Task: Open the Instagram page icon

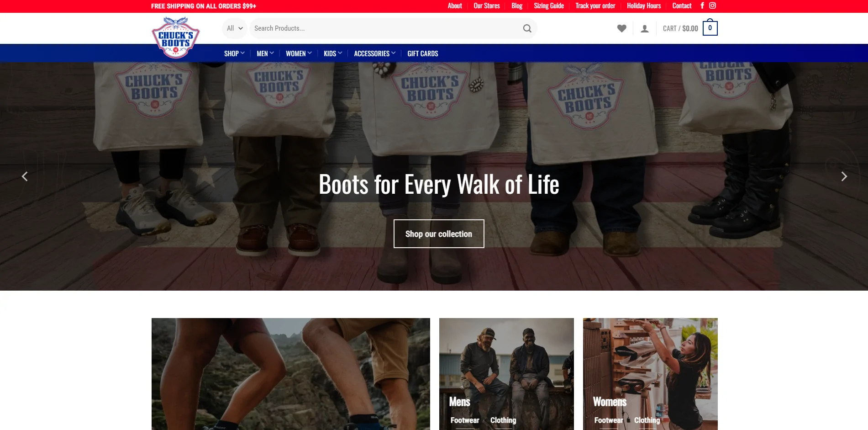Action: tap(712, 6)
